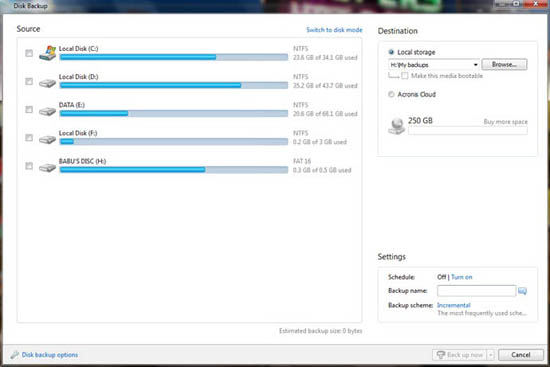Screen dimensions: 550x367
Task: Click the Acronis Cloud storage user icon
Action: (x=397, y=126)
